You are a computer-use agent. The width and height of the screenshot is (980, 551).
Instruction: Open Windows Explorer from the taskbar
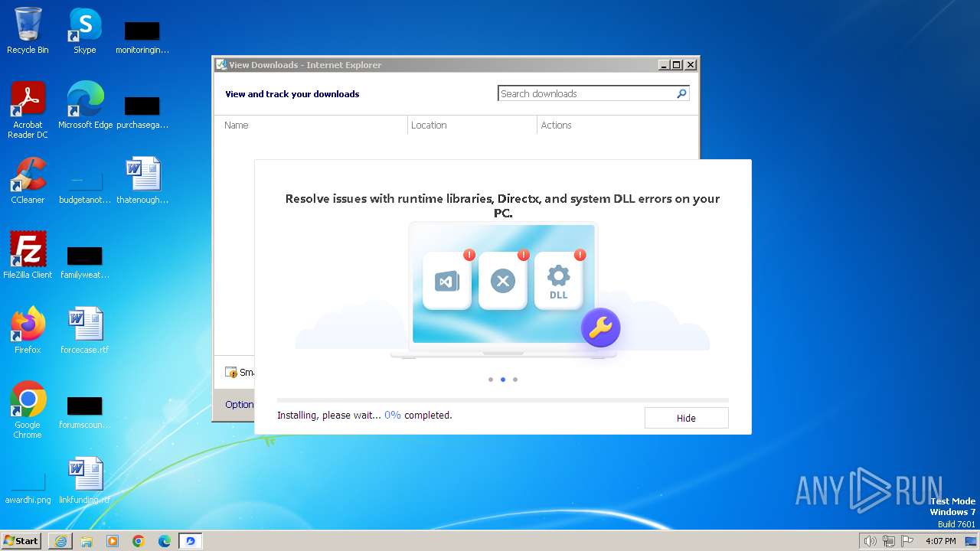87,541
